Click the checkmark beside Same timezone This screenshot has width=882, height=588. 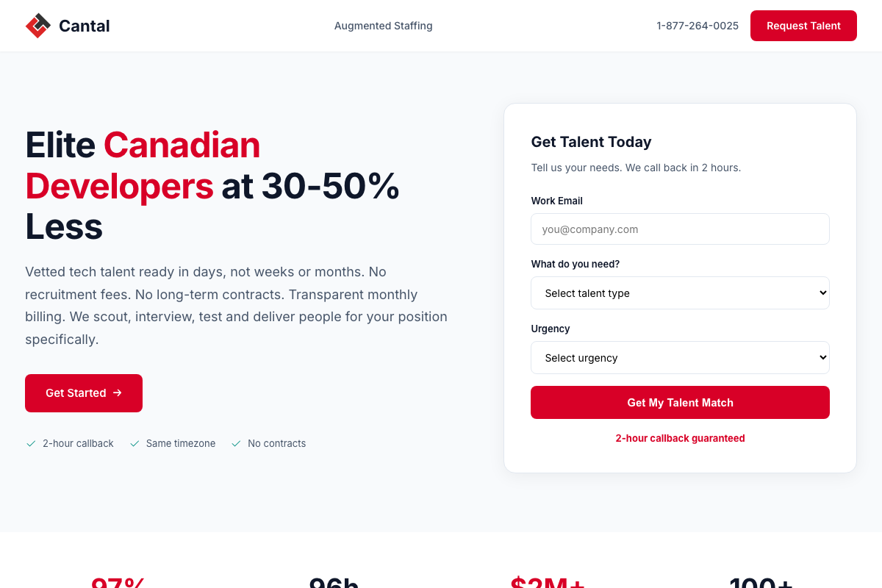[135, 444]
